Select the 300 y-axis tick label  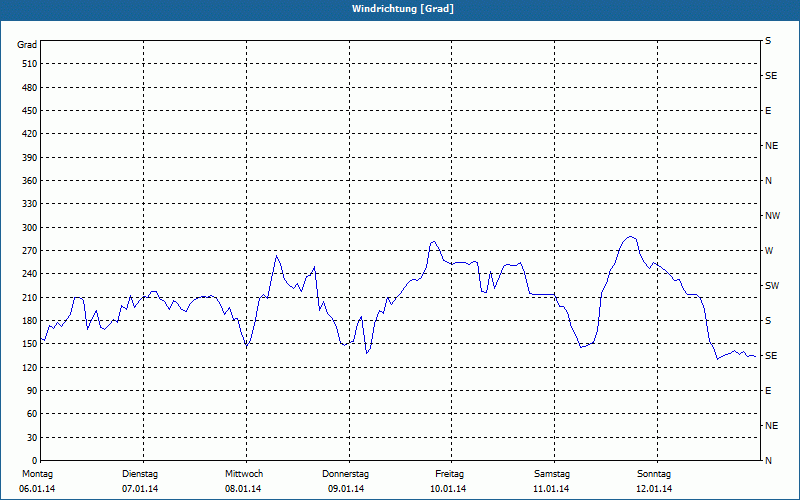pos(29,228)
